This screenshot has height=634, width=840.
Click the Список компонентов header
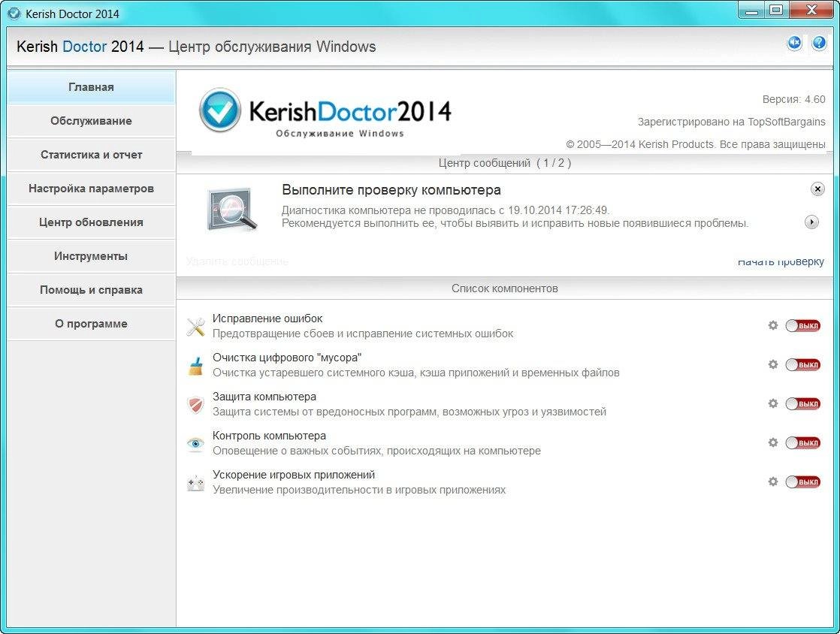[x=505, y=288]
